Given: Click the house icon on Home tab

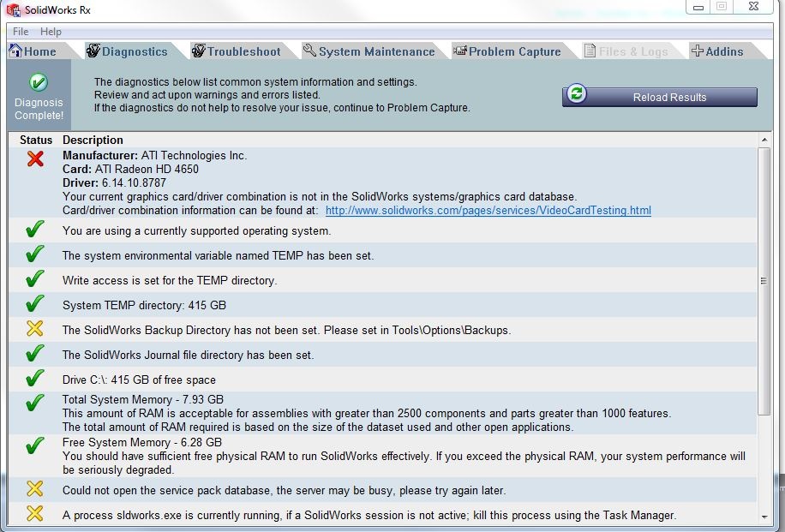Looking at the screenshot, I should coord(15,51).
